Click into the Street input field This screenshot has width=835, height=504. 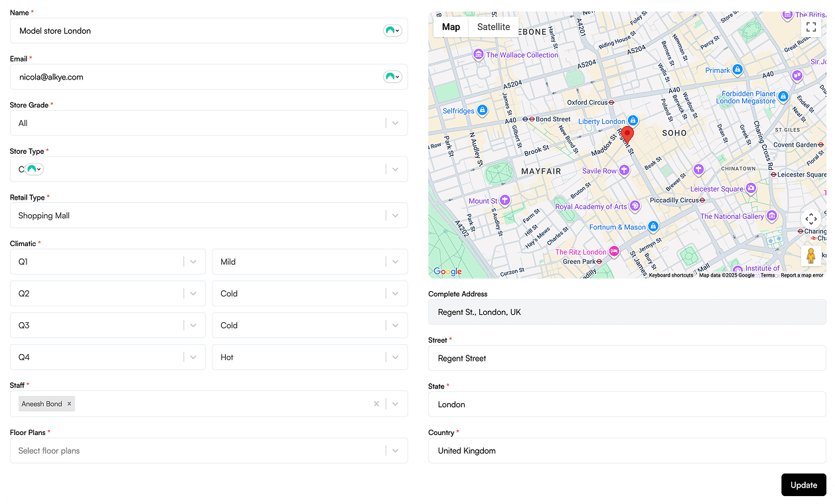627,358
